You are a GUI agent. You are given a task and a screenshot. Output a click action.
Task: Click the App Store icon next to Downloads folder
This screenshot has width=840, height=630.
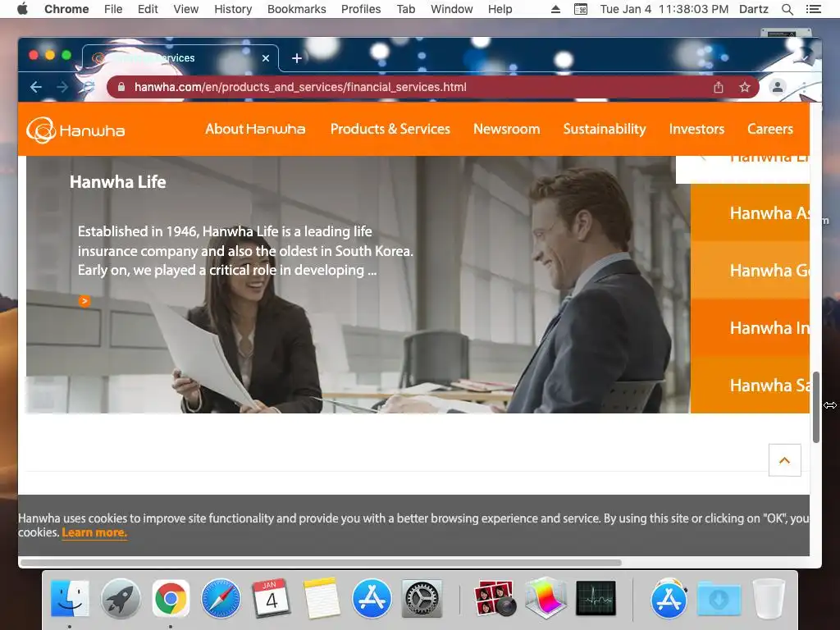[669, 598]
